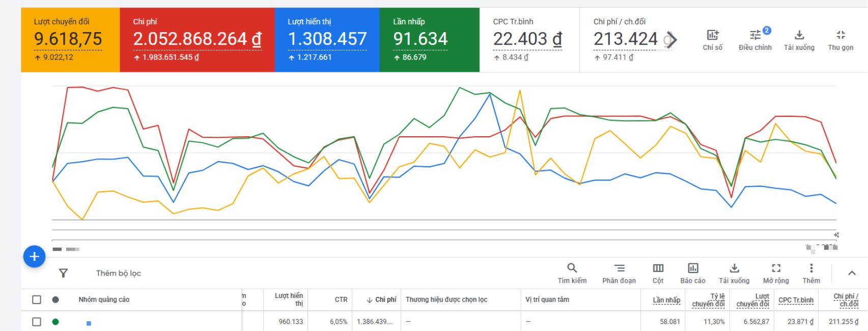Select CPC Tr.bình metric card
Viewport: 868px width, 331px height.
pos(529,40)
